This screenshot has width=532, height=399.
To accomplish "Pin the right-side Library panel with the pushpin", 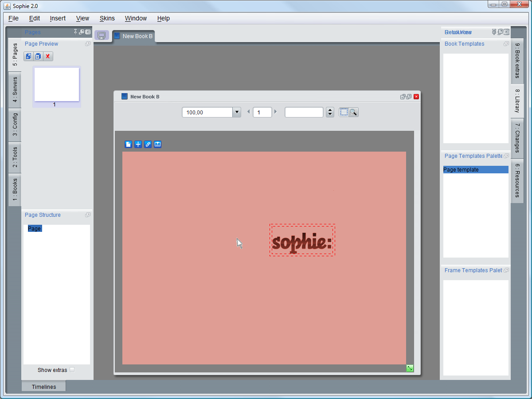I will [494, 32].
